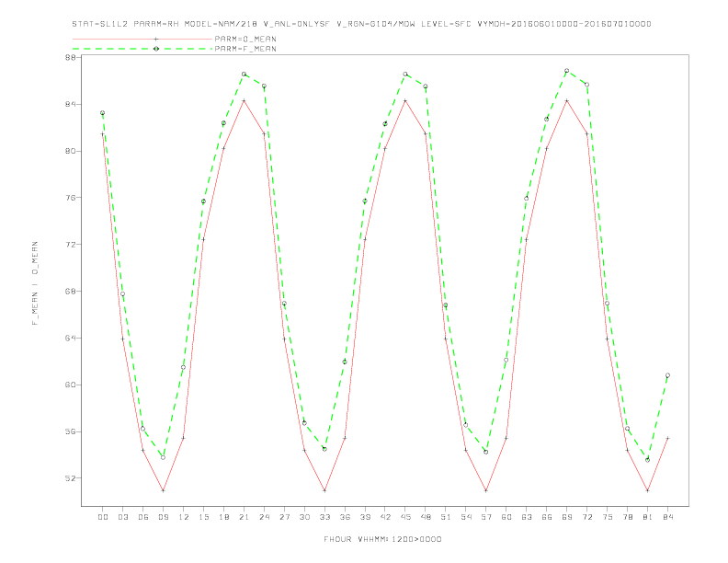Select the PARM=F_MEAN legend label
The height and width of the screenshot is (563, 728).
[x=245, y=49]
